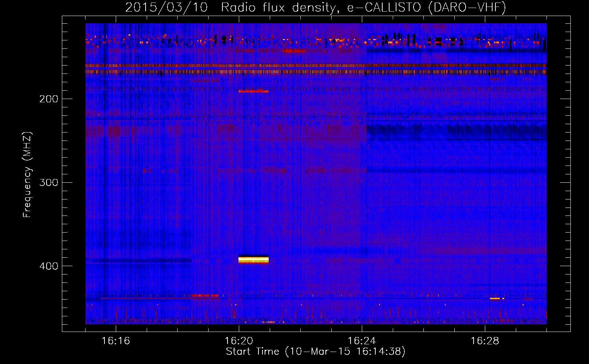Click the short red streak just above 200 MHz
589x364 pixels.
[253, 91]
